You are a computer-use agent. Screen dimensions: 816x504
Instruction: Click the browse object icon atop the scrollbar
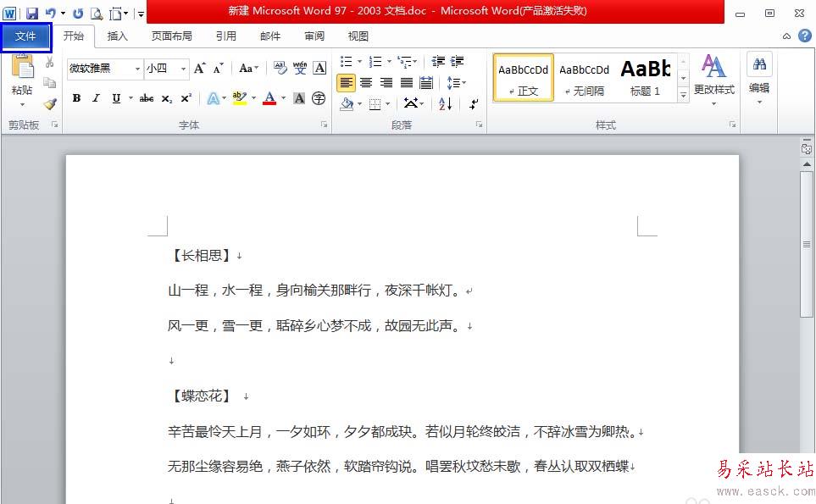coord(807,149)
